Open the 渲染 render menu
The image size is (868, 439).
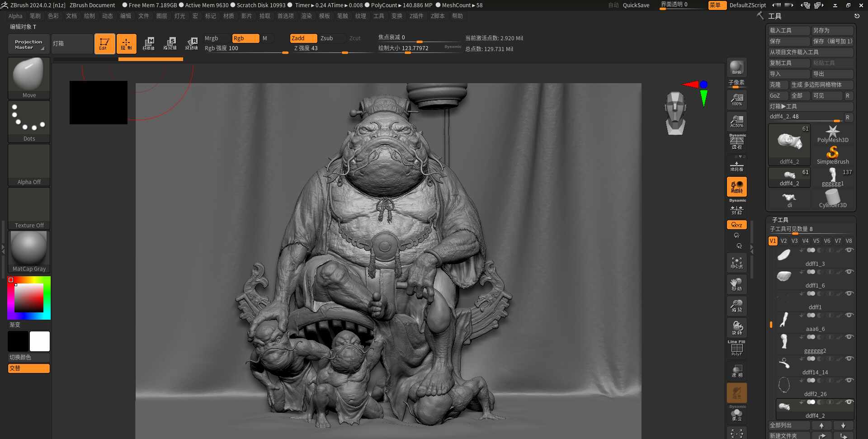click(307, 16)
